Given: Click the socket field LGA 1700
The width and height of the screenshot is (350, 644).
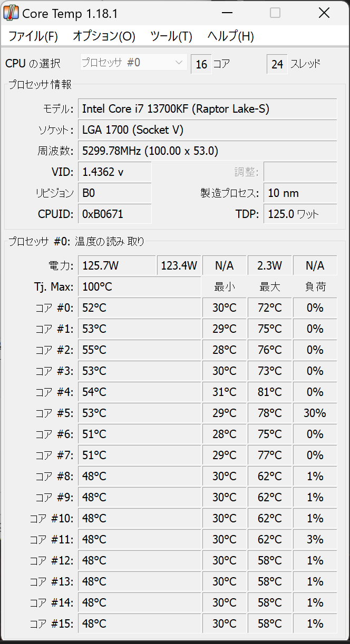Looking at the screenshot, I should tap(207, 130).
